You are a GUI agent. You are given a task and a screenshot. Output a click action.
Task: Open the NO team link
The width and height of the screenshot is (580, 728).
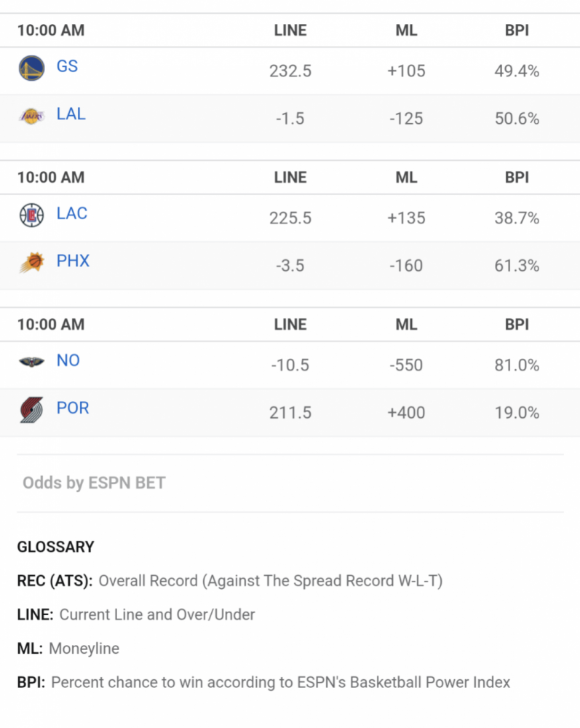click(68, 361)
